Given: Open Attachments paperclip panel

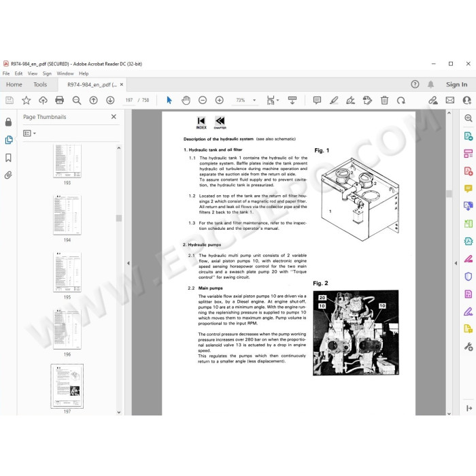Looking at the screenshot, I should (8, 175).
